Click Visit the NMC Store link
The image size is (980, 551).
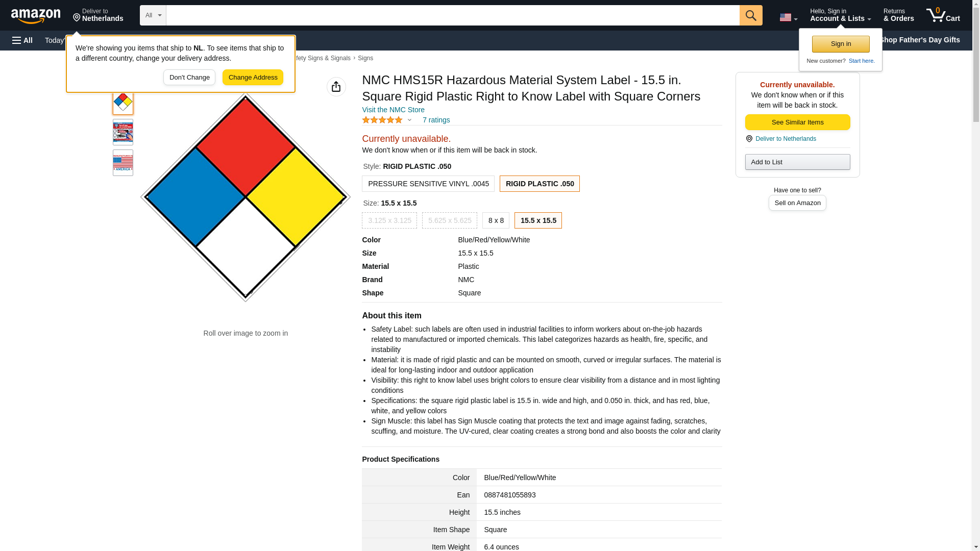[x=393, y=110]
